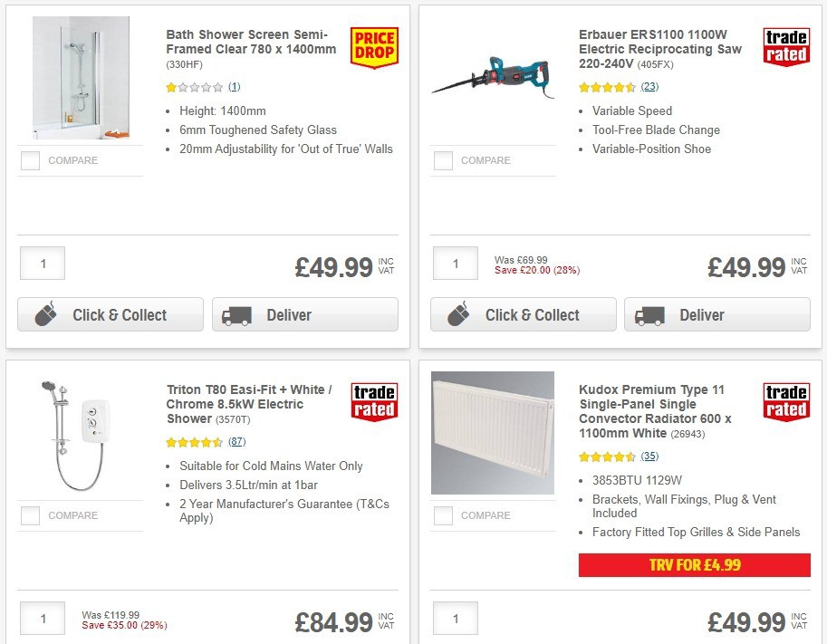Viewport: 827px width, 644px height.
Task: Click the Trade Rated badge on the Kudox radiator
Action: click(786, 399)
